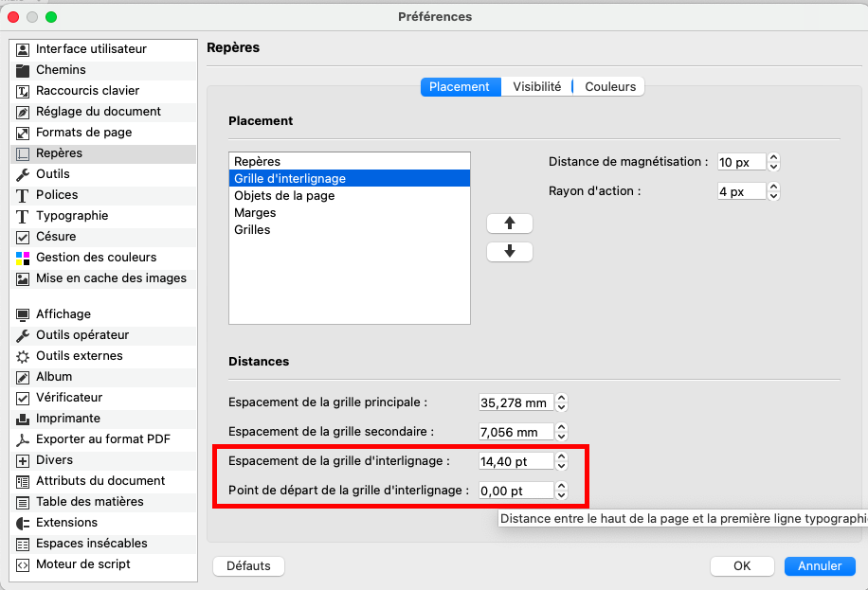Open Gestion des couleurs icon
Viewport: 868px width, 590px height.
(24, 258)
